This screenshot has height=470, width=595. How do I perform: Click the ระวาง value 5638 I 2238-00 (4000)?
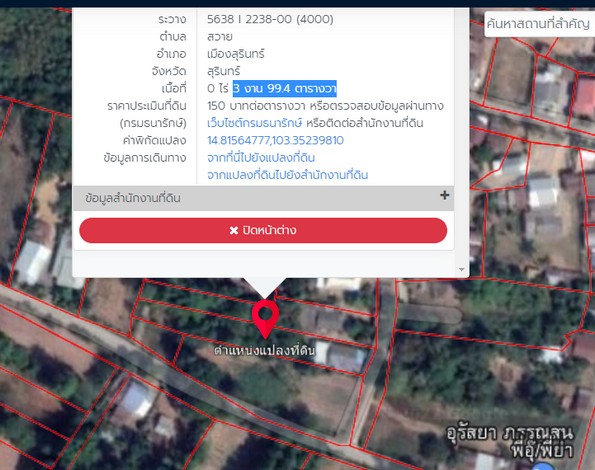pos(270,19)
